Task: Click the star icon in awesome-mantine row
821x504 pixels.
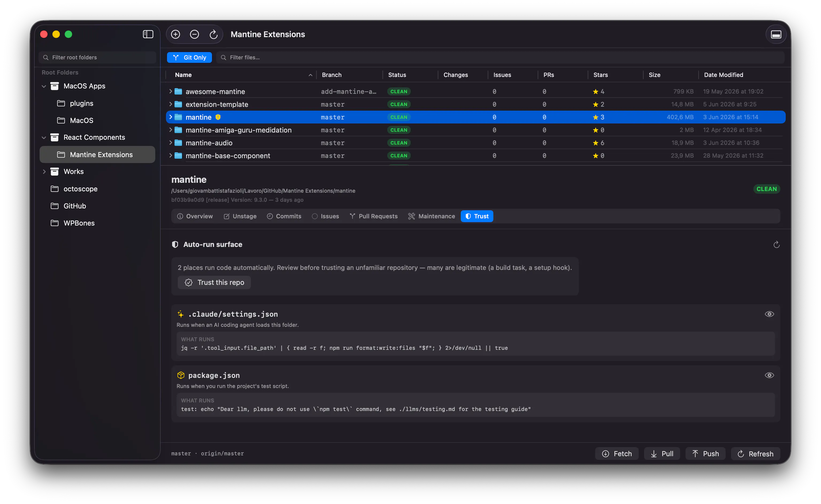Action: [595, 91]
